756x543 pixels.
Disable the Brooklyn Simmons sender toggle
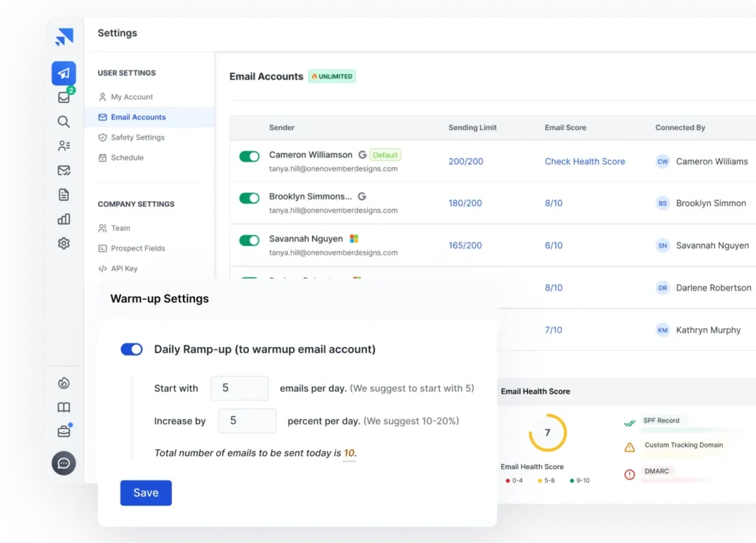click(x=250, y=198)
